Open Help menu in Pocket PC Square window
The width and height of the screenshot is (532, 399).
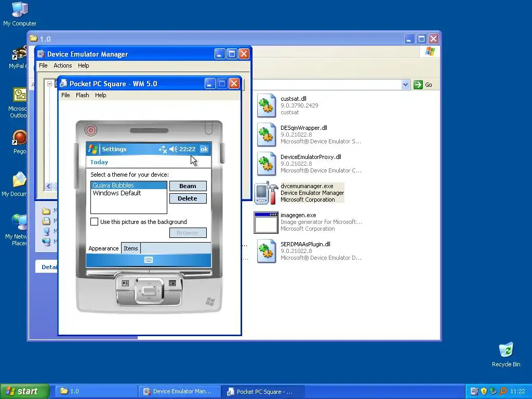point(100,95)
